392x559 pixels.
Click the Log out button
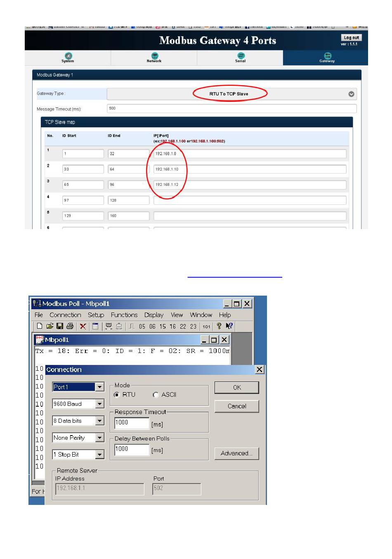click(352, 38)
